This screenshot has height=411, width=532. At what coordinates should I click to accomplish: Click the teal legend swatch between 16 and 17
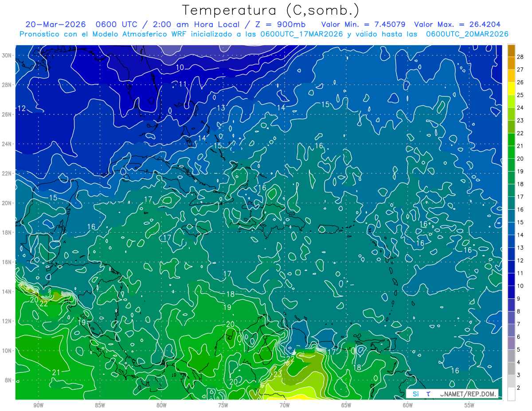coord(511,203)
